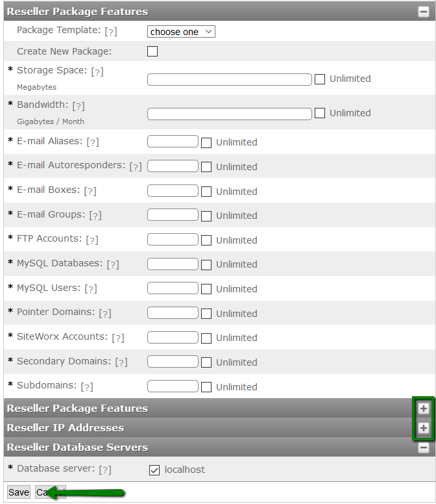Open the Package Template dropdown
Viewport: 436px width, 504px height.
point(181,32)
